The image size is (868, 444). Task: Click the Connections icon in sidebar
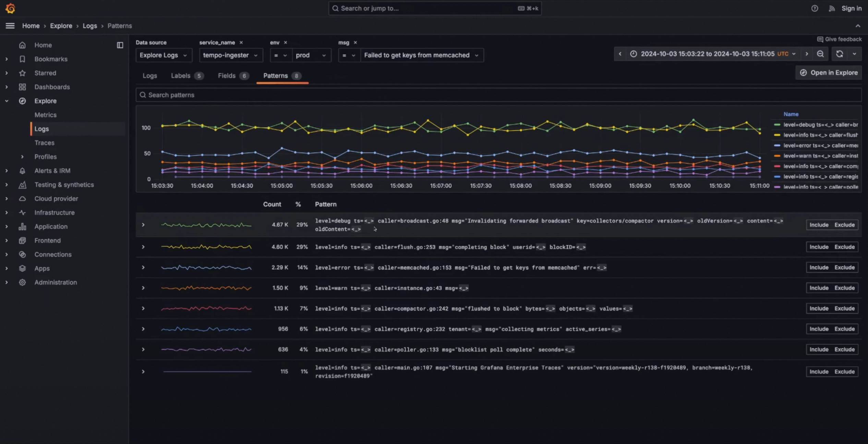click(22, 255)
